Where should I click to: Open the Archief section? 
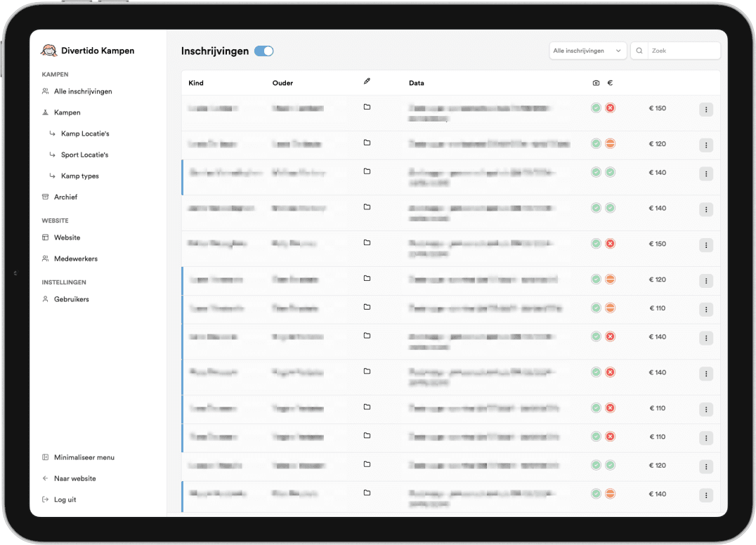[65, 197]
